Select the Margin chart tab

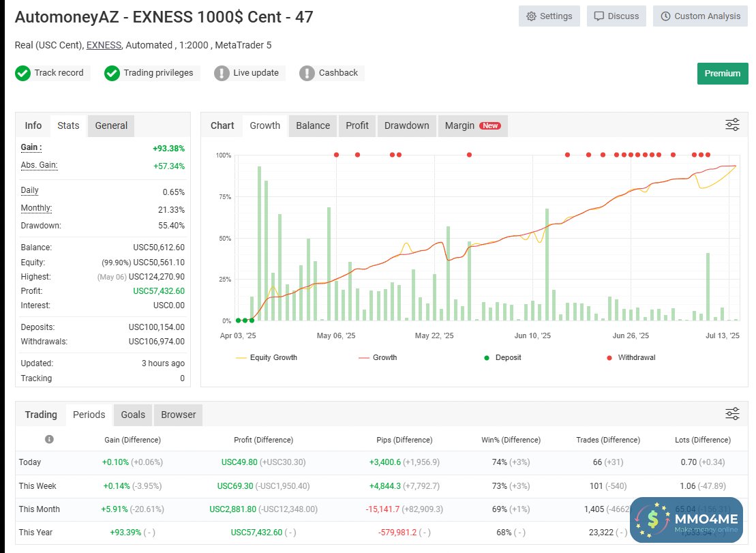coord(472,126)
